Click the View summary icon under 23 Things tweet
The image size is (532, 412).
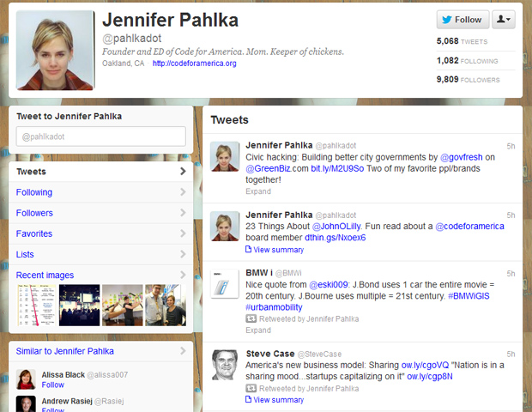click(x=250, y=250)
